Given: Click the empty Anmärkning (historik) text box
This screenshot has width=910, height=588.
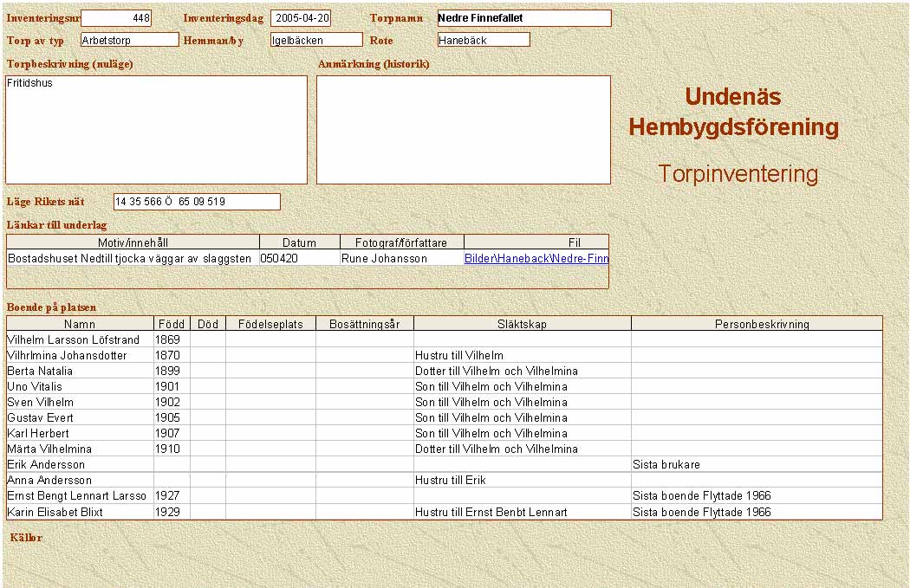Looking at the screenshot, I should pyautogui.click(x=463, y=130).
